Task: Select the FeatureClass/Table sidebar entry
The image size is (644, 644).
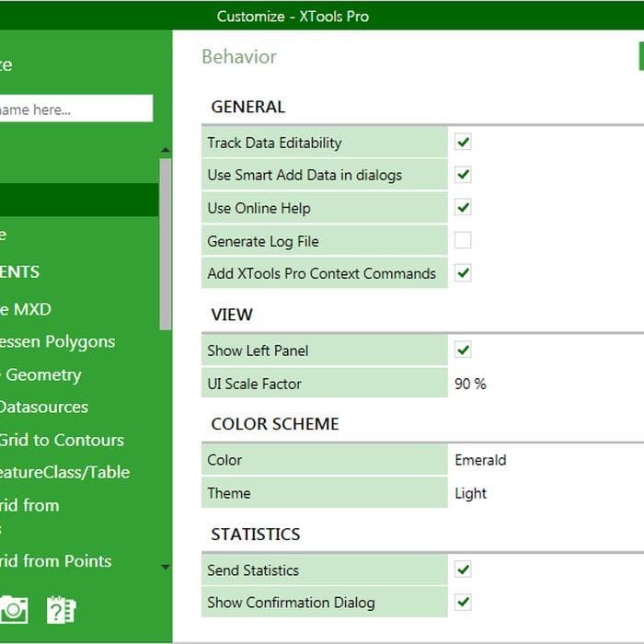Action: (x=65, y=472)
